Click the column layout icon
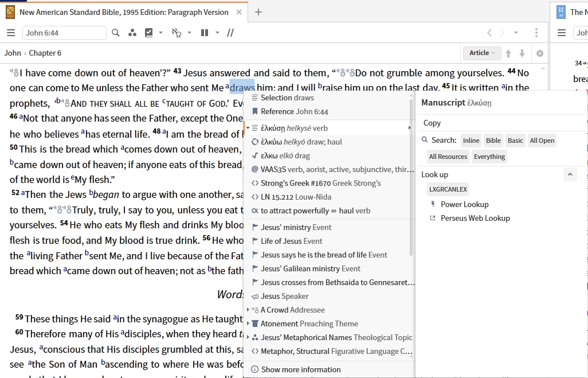The height and width of the screenshot is (378, 588). [205, 33]
